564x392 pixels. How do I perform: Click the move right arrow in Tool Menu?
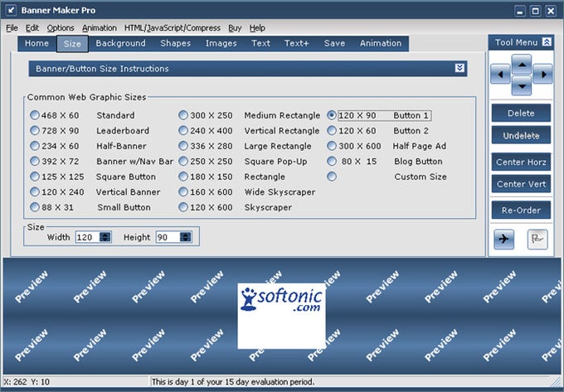pyautogui.click(x=542, y=74)
